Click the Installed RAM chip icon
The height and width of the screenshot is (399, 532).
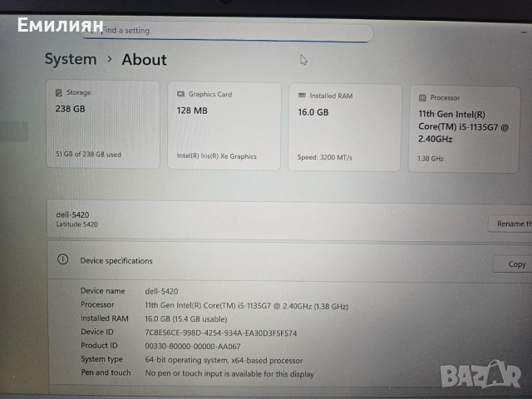tap(302, 96)
